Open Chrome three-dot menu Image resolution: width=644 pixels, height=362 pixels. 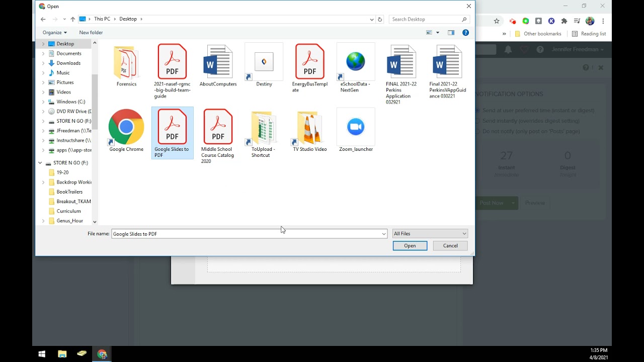tap(603, 21)
